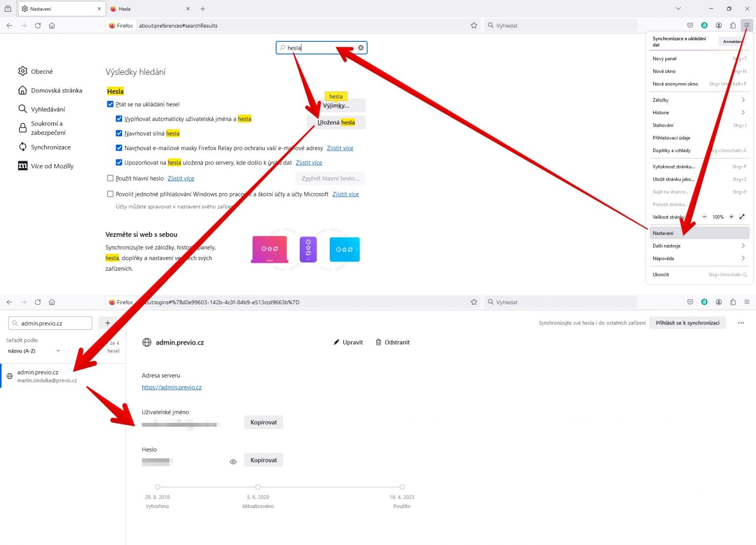Add a new login with the plus icon
The image size is (756, 545).
[x=108, y=322]
